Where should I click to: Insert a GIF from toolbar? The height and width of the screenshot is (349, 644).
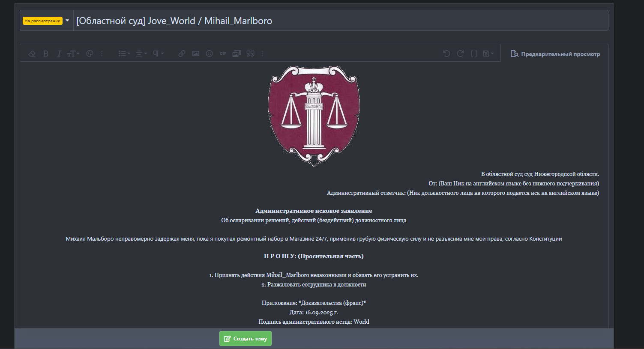(223, 54)
